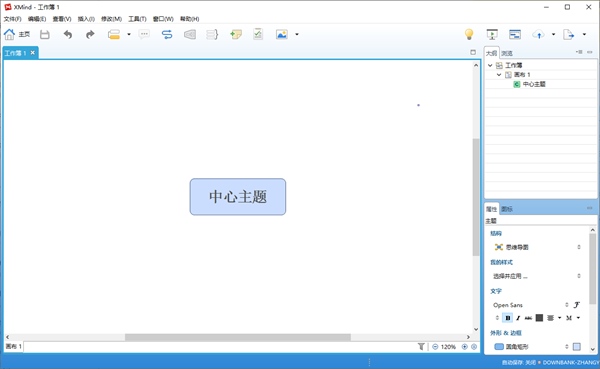Image resolution: width=600 pixels, height=369 pixels.
Task: Open 编辑(E) menu
Action: coord(37,19)
